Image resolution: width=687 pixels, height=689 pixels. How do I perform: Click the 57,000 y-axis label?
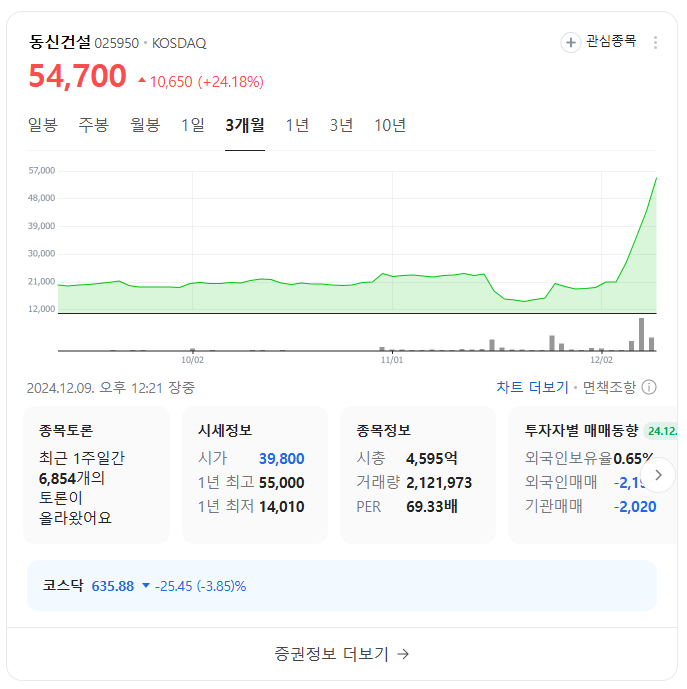click(42, 170)
